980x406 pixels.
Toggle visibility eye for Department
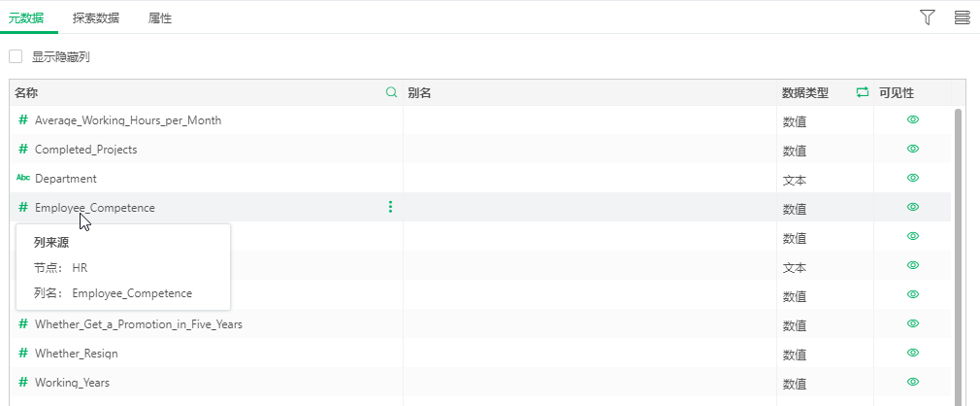[912, 178]
